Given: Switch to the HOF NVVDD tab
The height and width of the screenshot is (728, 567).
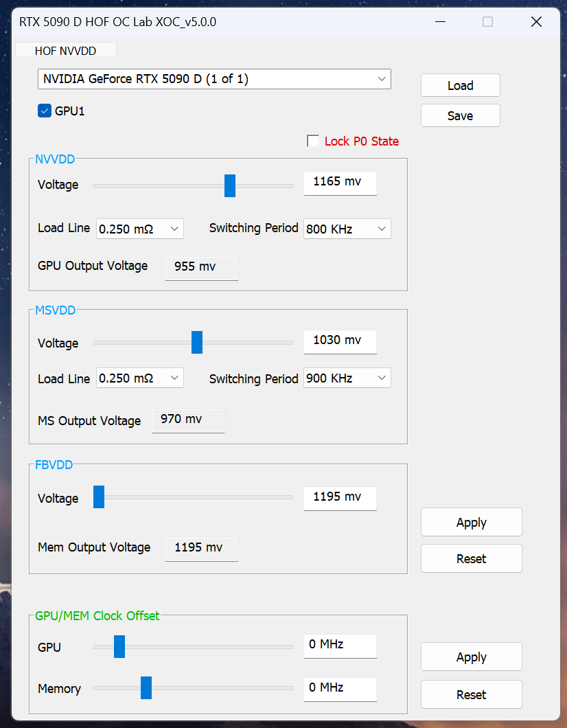Looking at the screenshot, I should point(65,50).
